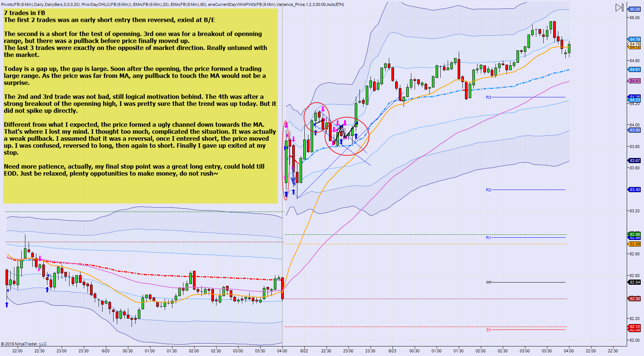Select the 82.00 price axis label
This screenshot has width=644, height=356.
click(x=634, y=340)
